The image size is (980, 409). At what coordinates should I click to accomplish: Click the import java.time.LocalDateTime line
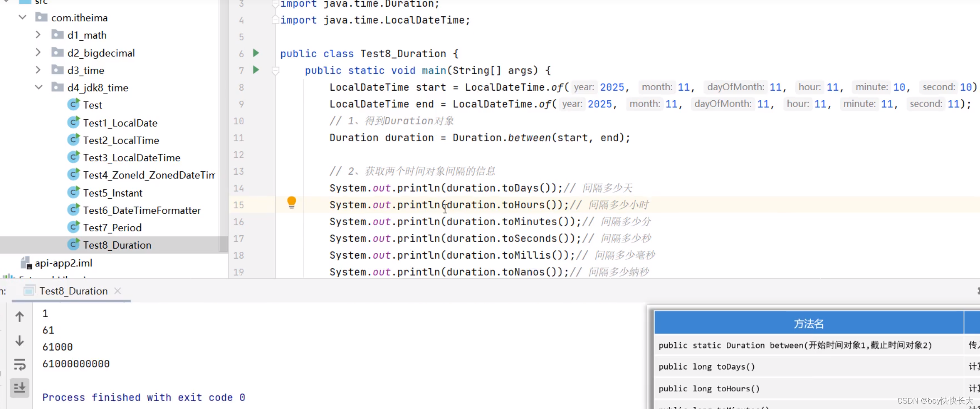375,20
